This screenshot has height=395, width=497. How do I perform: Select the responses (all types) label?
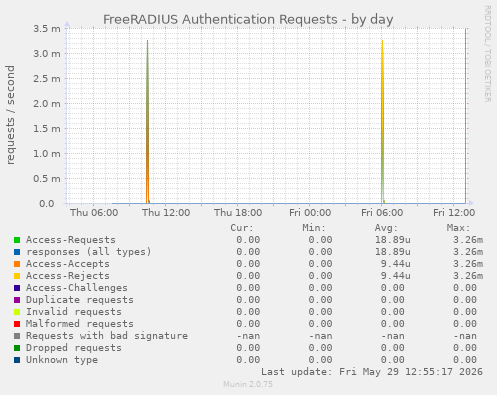(89, 252)
